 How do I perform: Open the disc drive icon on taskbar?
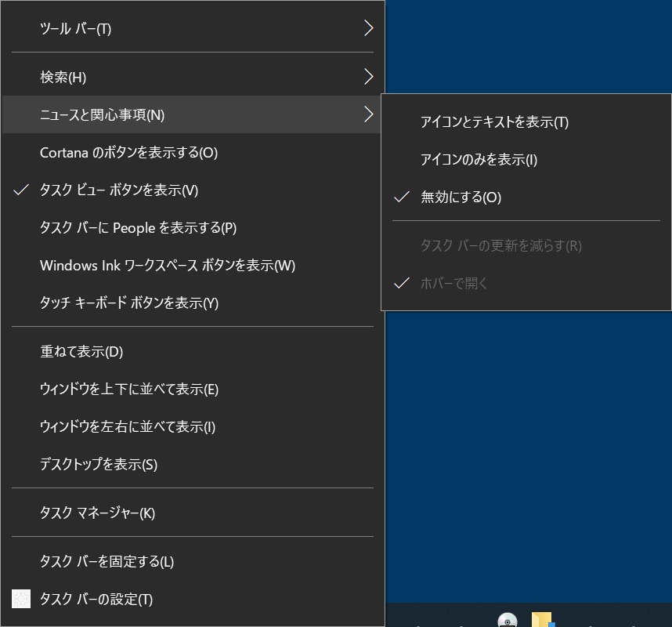point(508,620)
